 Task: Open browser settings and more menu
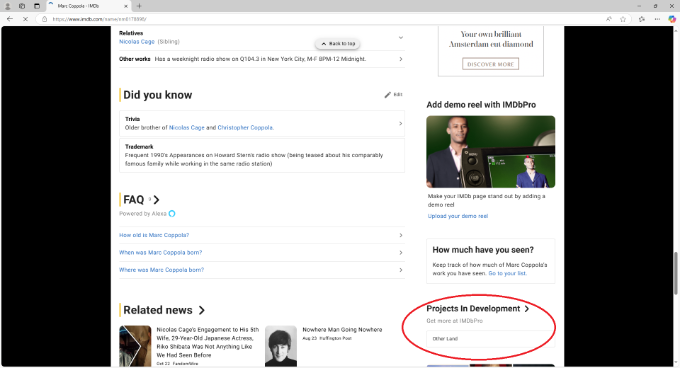[657, 19]
